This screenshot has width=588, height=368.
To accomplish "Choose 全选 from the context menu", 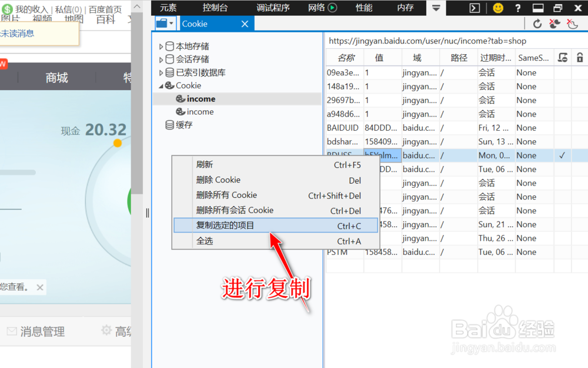I will (276, 241).
